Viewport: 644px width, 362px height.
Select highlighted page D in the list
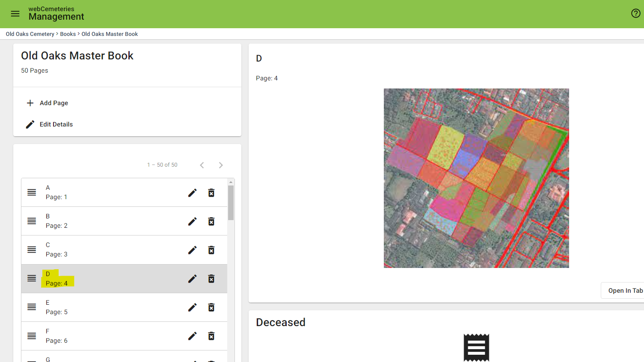pyautogui.click(x=124, y=279)
